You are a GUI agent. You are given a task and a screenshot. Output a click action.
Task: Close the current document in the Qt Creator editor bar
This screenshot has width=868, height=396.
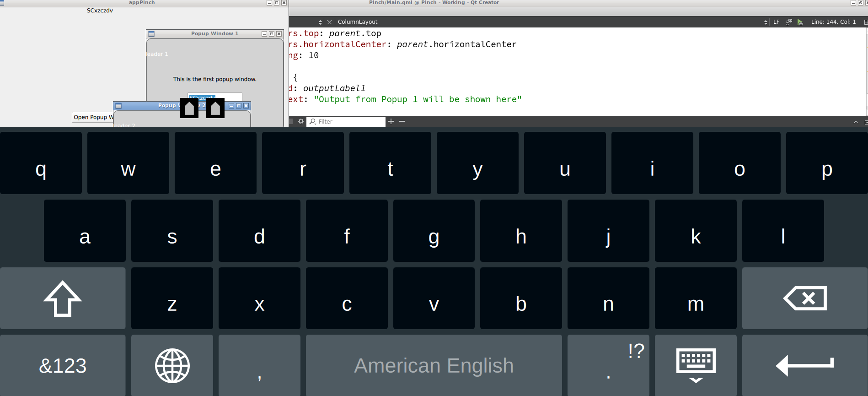click(329, 22)
